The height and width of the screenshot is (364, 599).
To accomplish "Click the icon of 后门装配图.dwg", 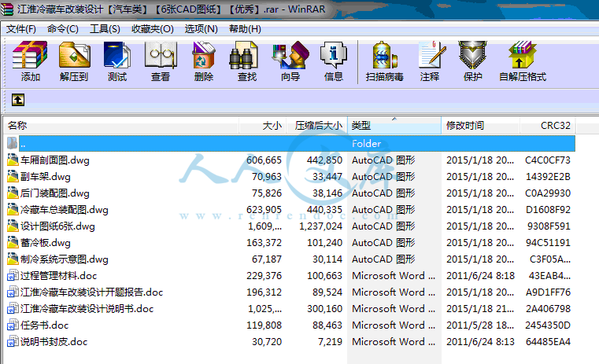I will click(13, 193).
